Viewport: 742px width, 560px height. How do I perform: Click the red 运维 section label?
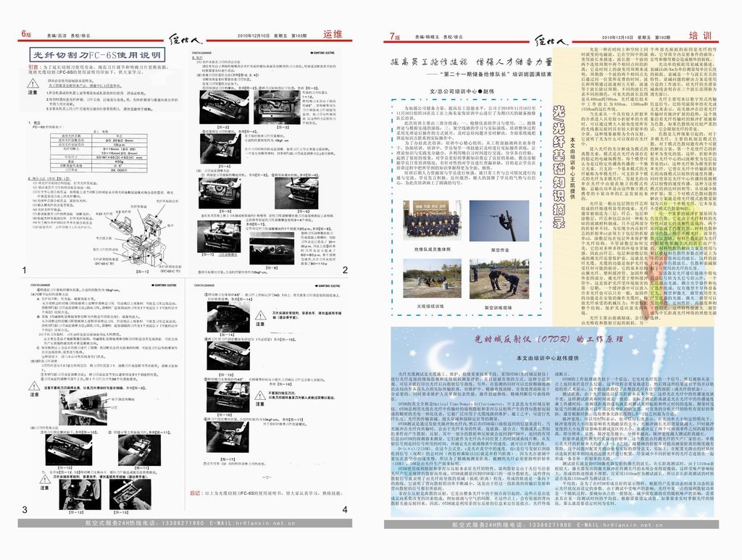(x=332, y=35)
